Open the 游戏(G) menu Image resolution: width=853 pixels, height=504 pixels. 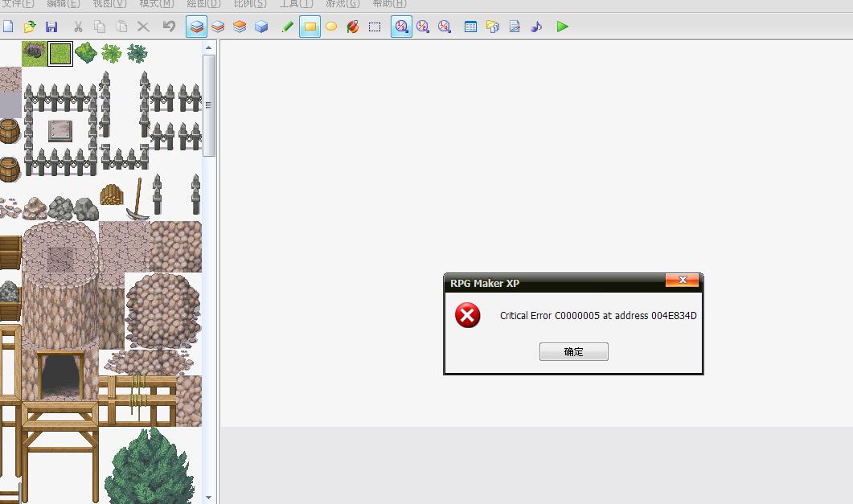342,4
